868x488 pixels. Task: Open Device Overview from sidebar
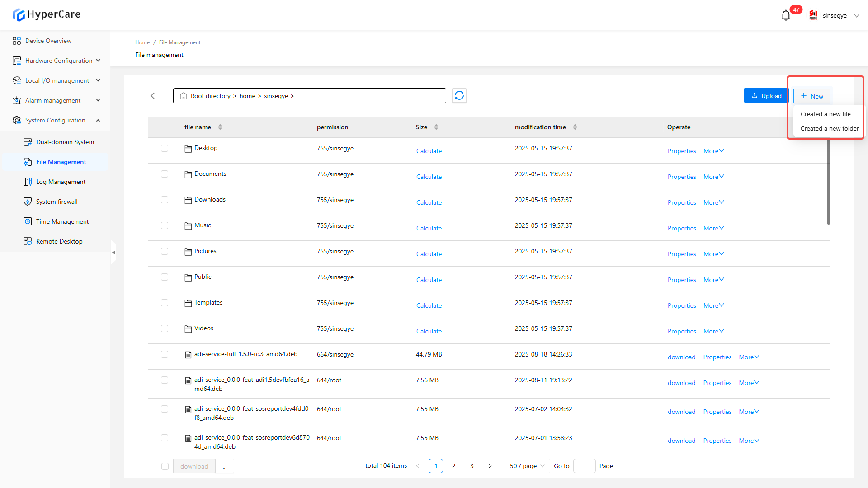click(48, 41)
